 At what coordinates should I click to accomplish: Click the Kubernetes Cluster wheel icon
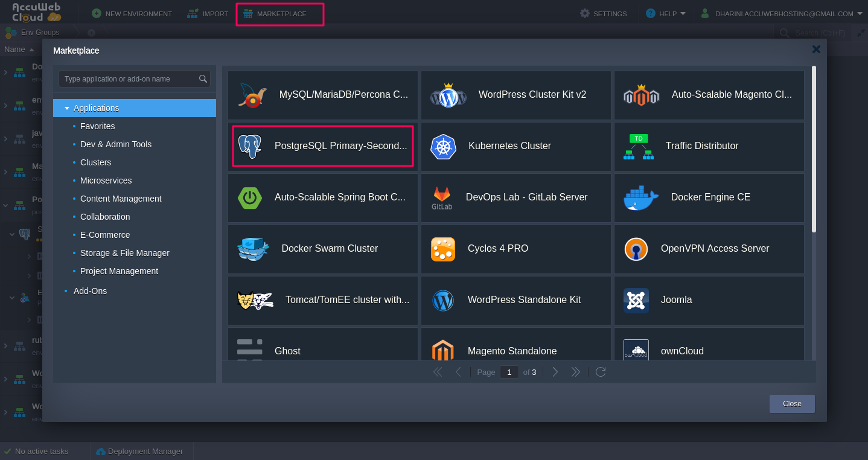coord(443,147)
